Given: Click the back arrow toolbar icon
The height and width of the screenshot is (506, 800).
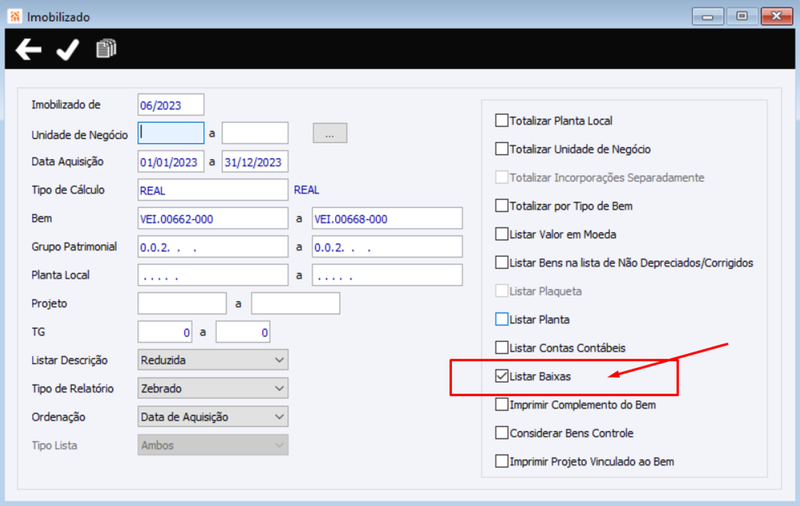Looking at the screenshot, I should pos(29,49).
